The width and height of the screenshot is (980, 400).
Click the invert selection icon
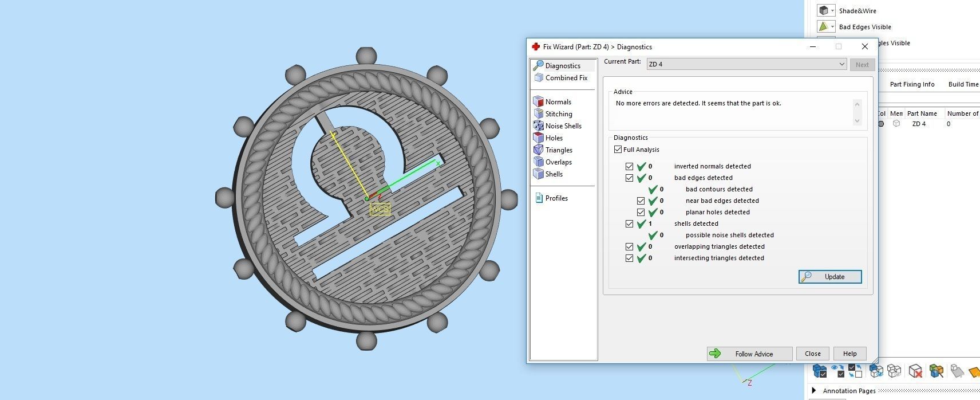point(856,371)
